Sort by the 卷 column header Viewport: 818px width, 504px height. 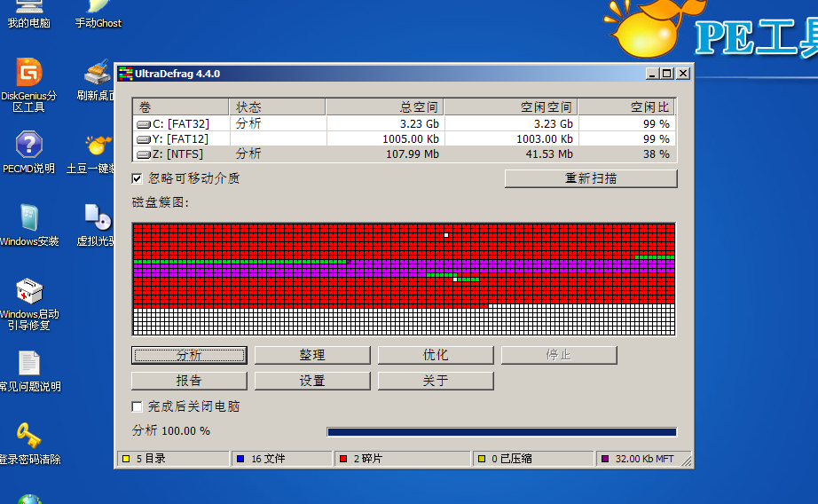click(x=180, y=107)
